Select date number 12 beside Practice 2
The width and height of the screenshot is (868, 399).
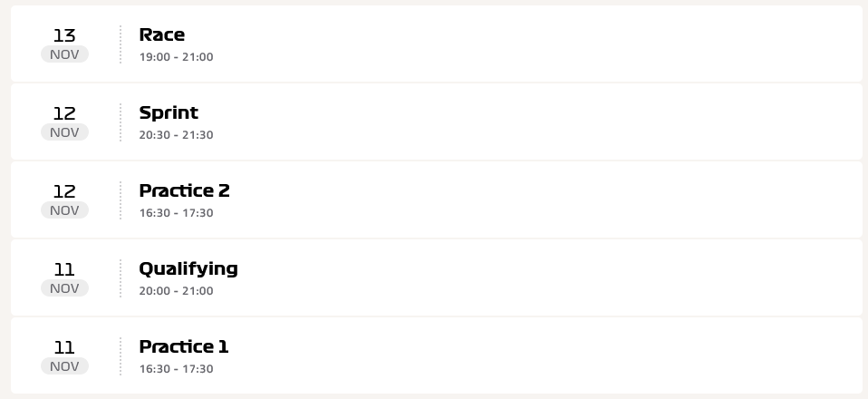pyautogui.click(x=64, y=191)
